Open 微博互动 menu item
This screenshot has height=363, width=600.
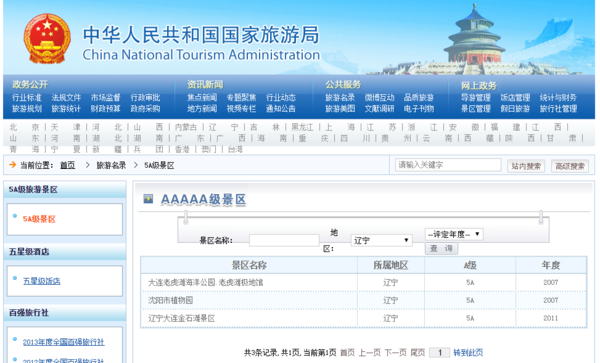click(380, 98)
